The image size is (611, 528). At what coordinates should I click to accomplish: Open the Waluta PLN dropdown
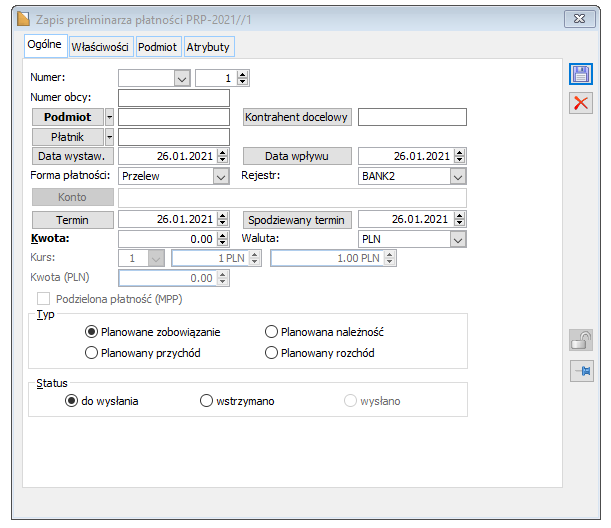click(458, 239)
